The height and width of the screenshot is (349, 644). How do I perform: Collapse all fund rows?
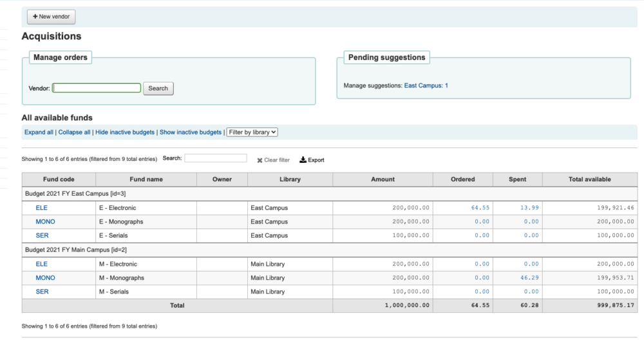(x=75, y=132)
